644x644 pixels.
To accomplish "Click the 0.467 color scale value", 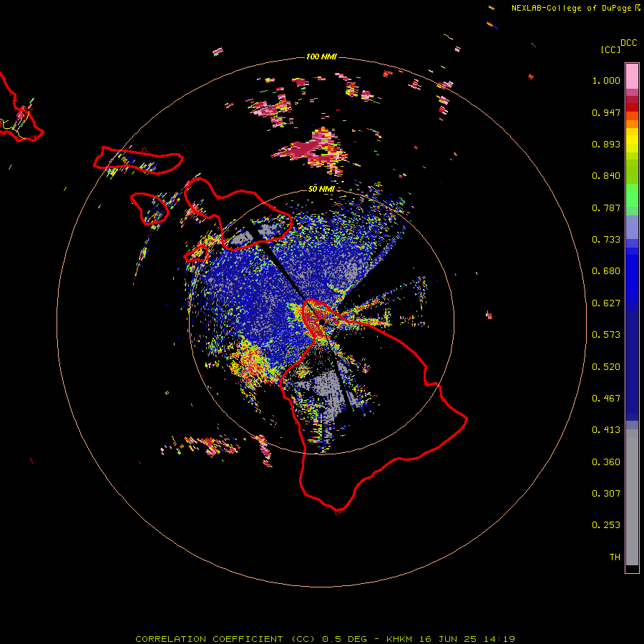I will [606, 399].
